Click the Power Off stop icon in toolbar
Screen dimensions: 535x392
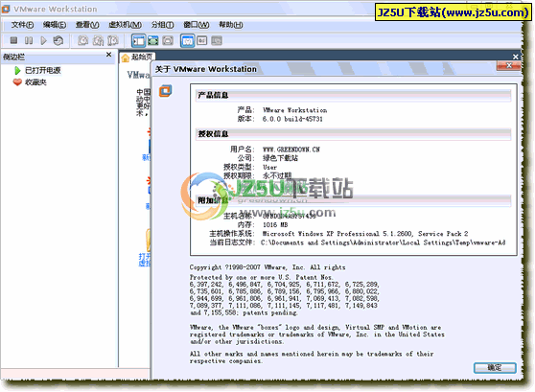click(13, 40)
